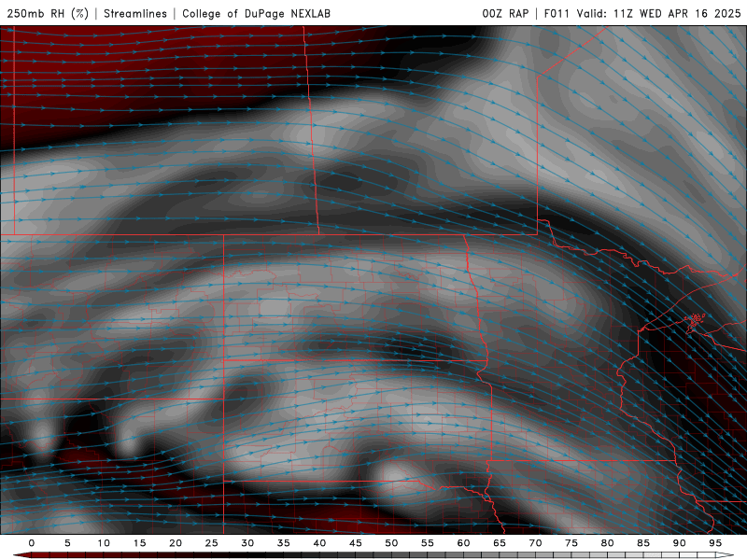Select the colorbar label "25"

point(212,543)
